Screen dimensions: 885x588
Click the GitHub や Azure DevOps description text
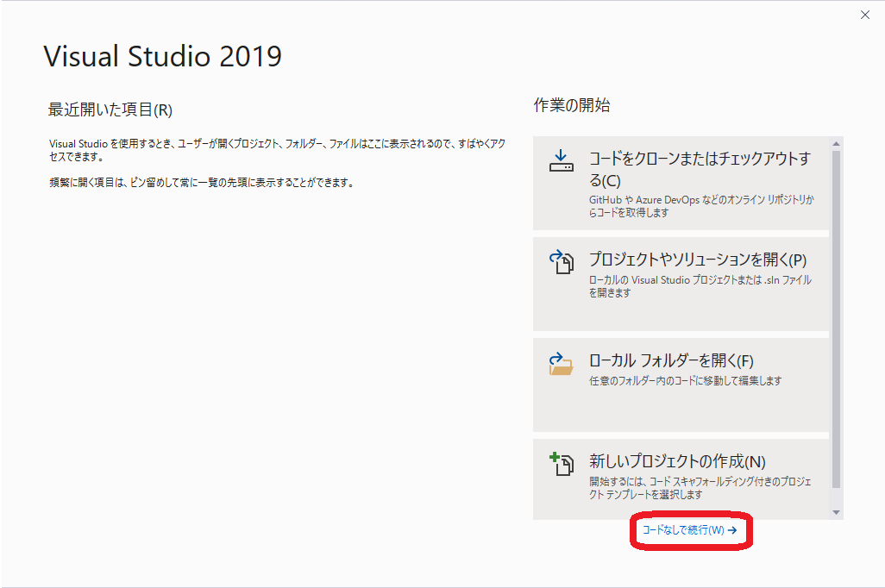pyautogui.click(x=701, y=206)
